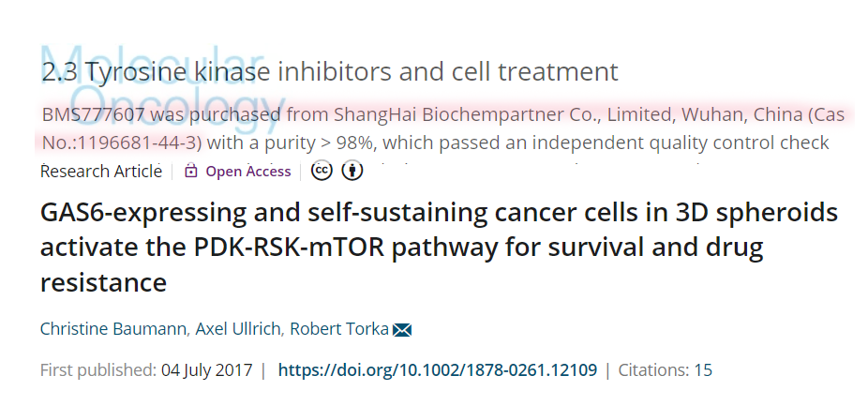This screenshot has height=406, width=868.
Task: Open author Robert Torka's link
Action: pyautogui.click(x=339, y=329)
